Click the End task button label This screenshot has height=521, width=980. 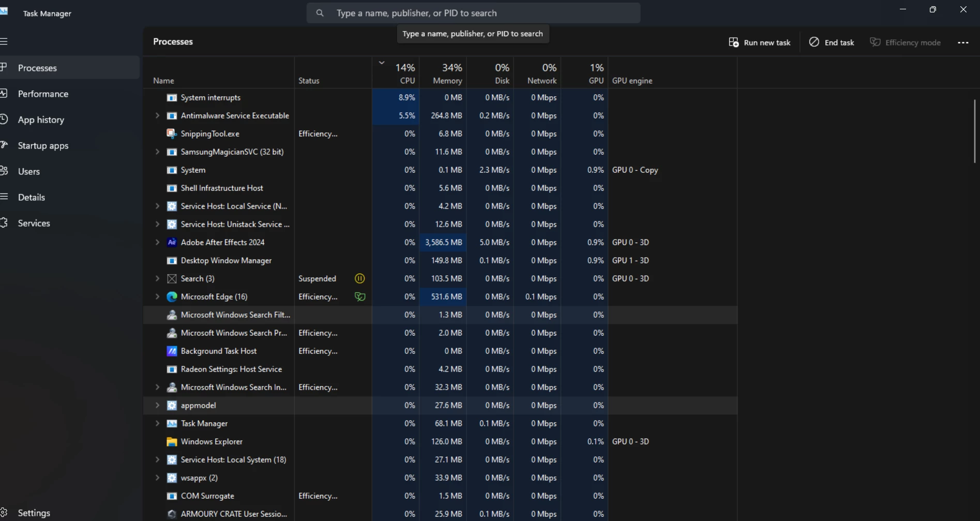(839, 42)
